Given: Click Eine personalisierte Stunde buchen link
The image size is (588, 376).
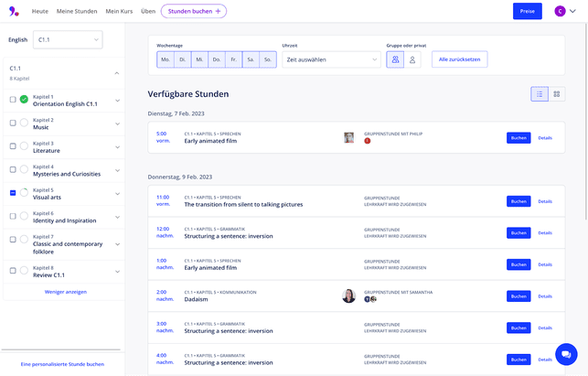Looking at the screenshot, I should click(x=62, y=364).
